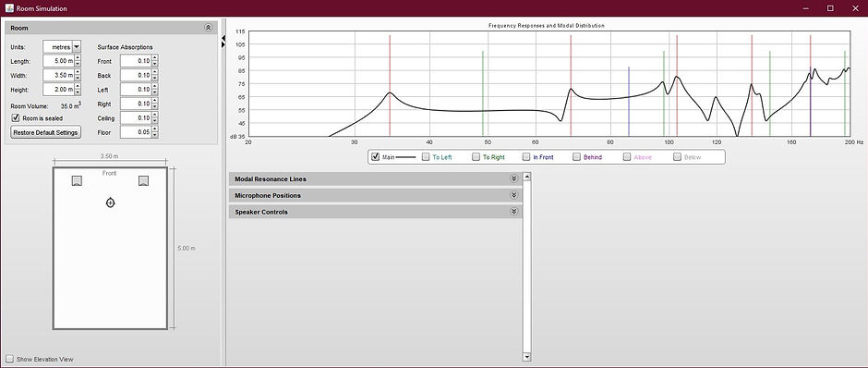The width and height of the screenshot is (868, 368).
Task: Enable the To Left response checkbox
Action: coord(426,157)
